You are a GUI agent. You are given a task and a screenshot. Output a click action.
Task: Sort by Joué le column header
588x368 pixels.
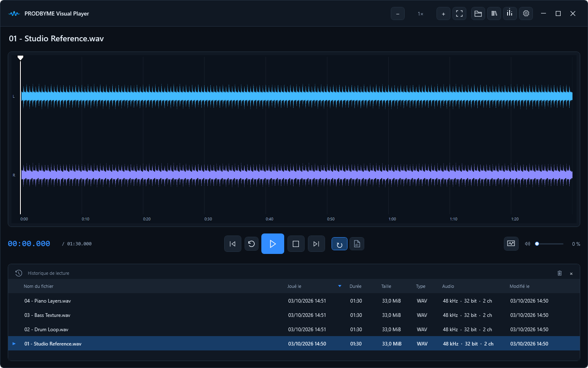[x=294, y=286]
